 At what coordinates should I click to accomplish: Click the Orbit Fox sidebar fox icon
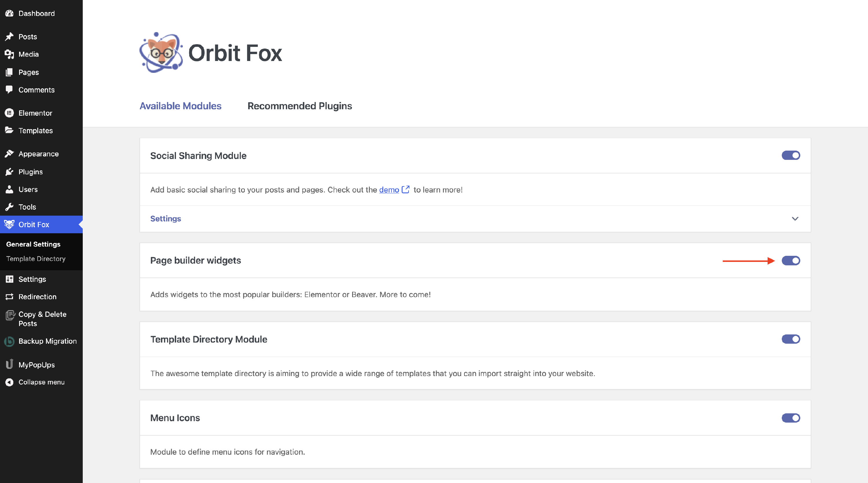coord(10,224)
